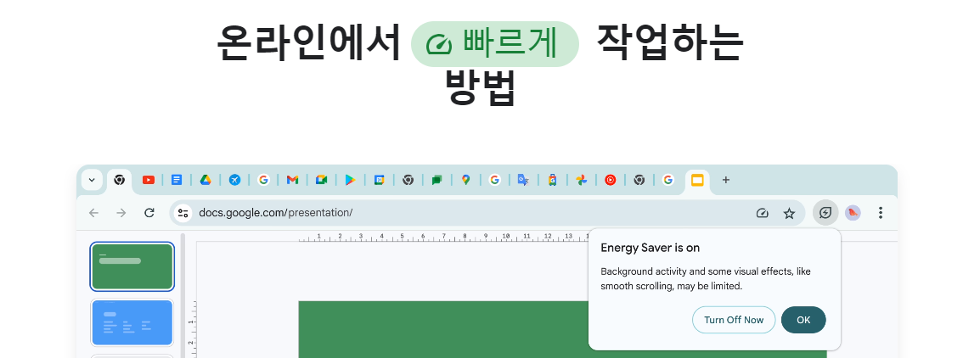Switch to the Google Play tab
This screenshot has height=358, width=980.
[x=350, y=180]
